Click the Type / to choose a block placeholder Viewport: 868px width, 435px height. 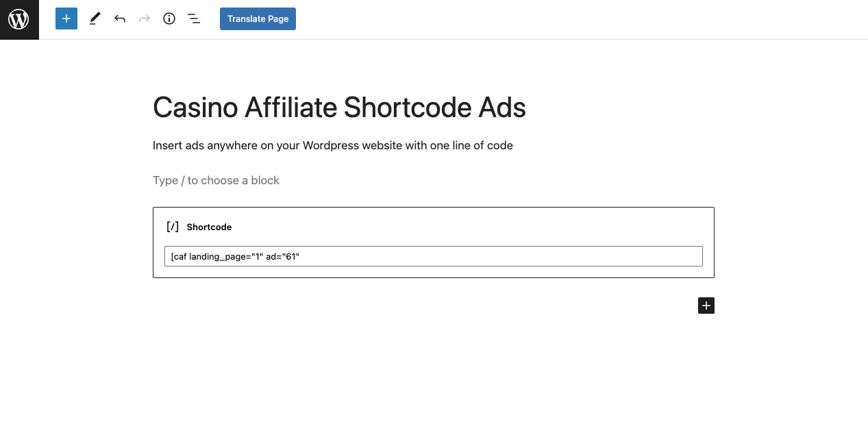(216, 180)
